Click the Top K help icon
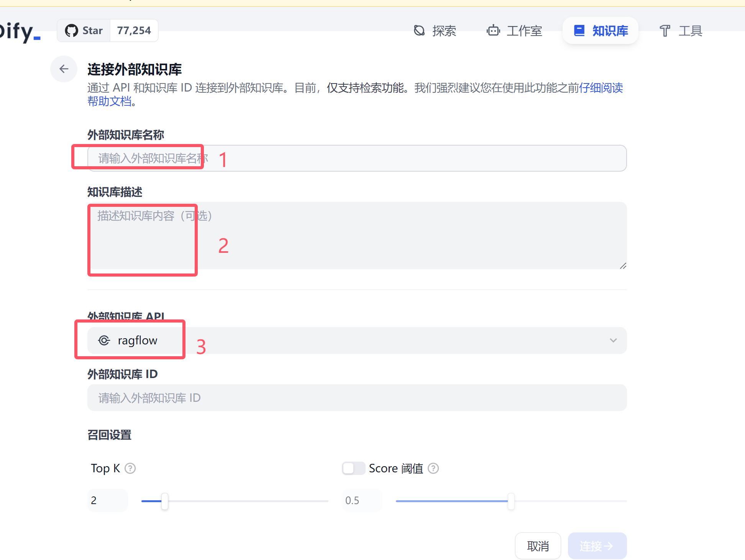This screenshot has height=560, width=745. point(130,468)
